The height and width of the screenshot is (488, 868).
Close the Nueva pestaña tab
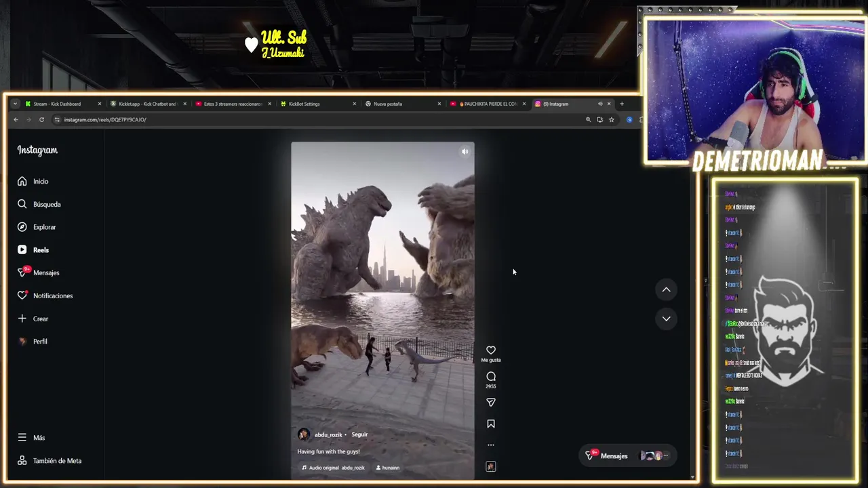(439, 104)
